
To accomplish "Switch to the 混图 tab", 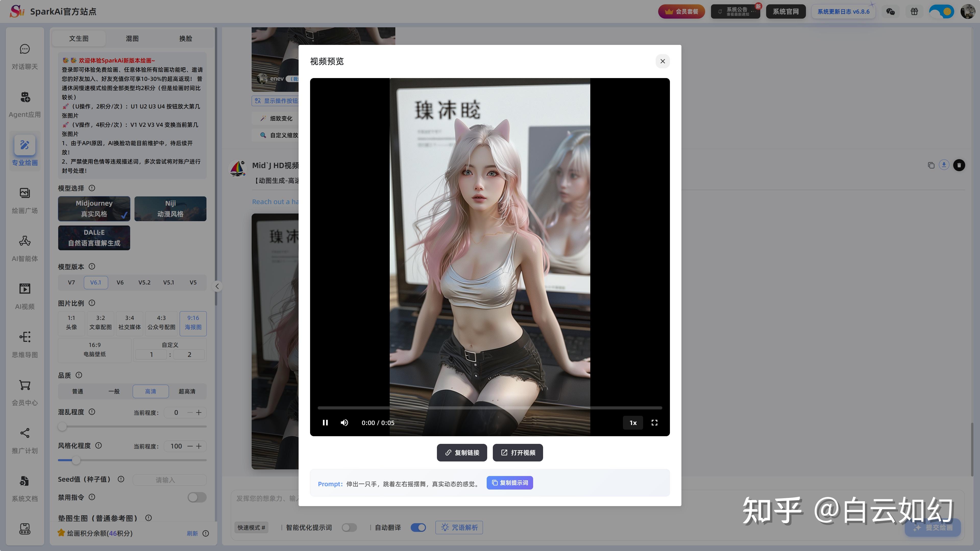I will coord(132,39).
